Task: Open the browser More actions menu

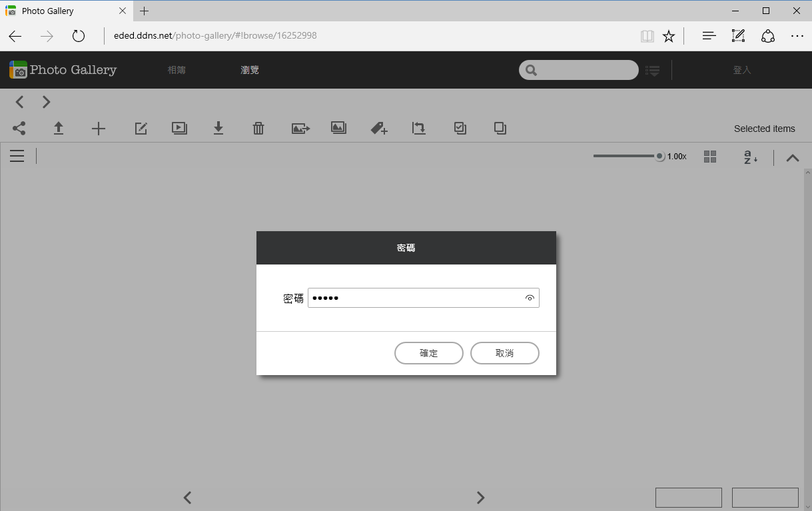Action: 797,36
